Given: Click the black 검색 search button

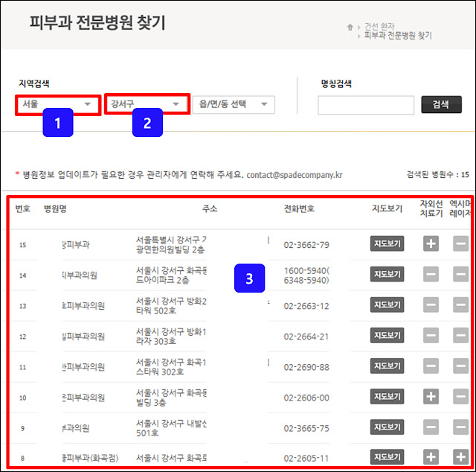Looking at the screenshot, I should 441,104.
